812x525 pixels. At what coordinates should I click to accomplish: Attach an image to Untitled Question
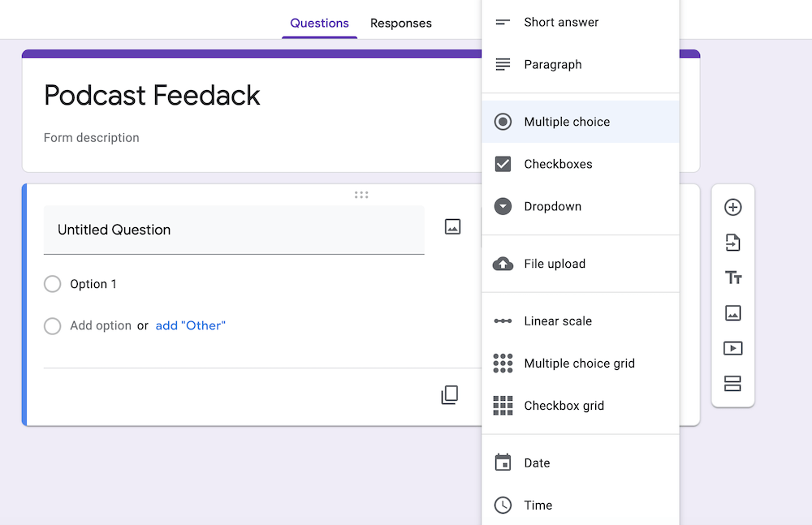coord(452,226)
